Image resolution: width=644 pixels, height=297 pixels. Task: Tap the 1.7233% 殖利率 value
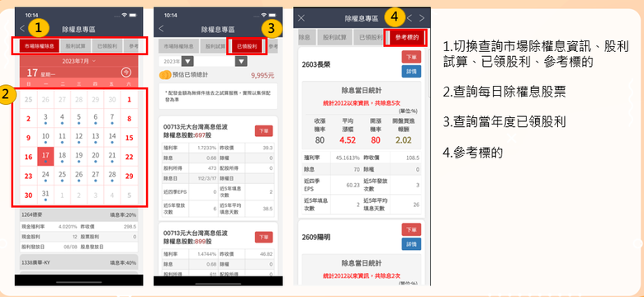(x=207, y=148)
